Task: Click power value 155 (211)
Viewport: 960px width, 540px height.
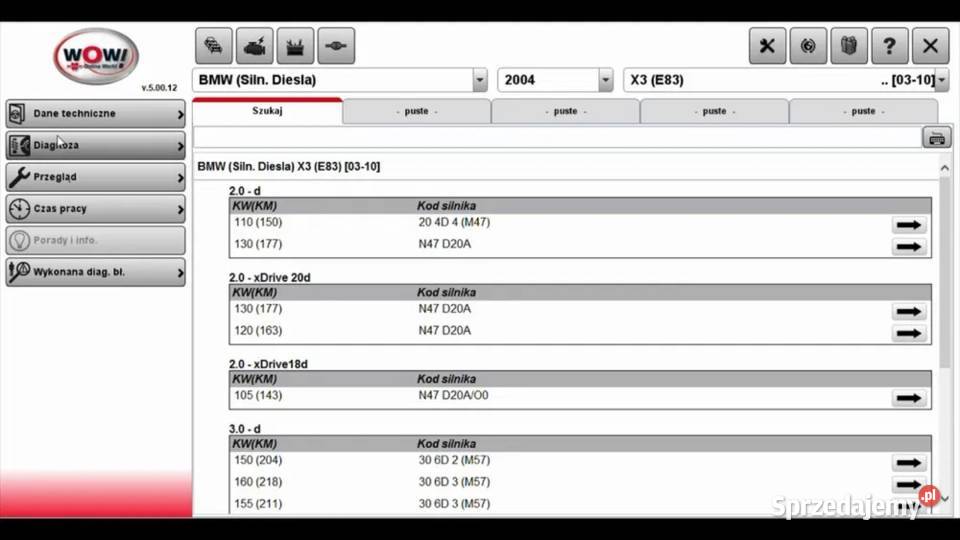Action: point(258,503)
